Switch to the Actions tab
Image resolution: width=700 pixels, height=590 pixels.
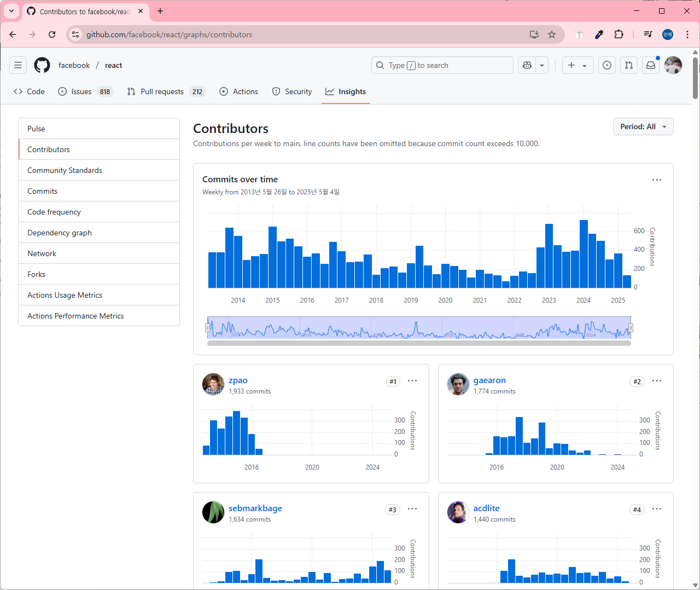pos(239,91)
